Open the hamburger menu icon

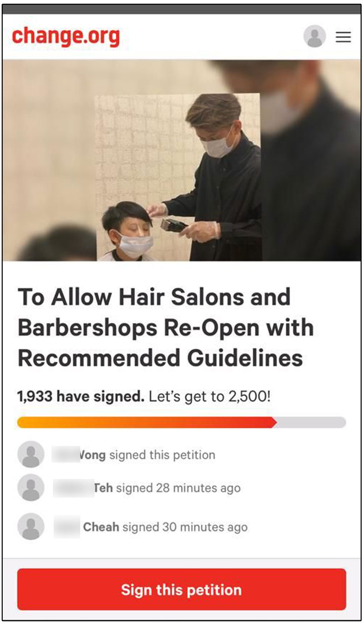(343, 36)
